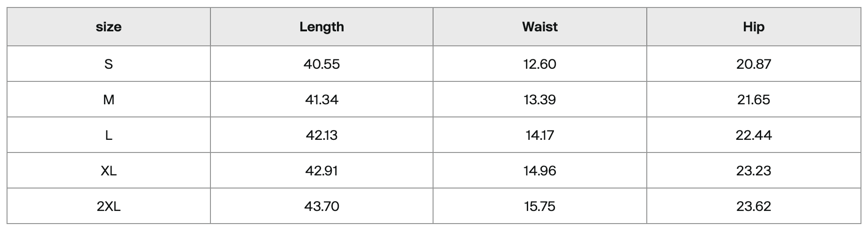
Task: Click the Length column header
Action: click(x=322, y=27)
